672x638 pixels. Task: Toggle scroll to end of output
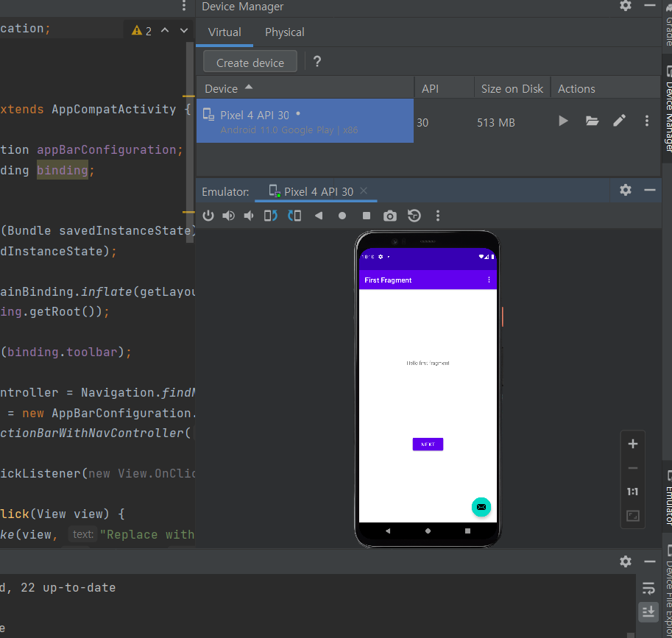pos(648,612)
